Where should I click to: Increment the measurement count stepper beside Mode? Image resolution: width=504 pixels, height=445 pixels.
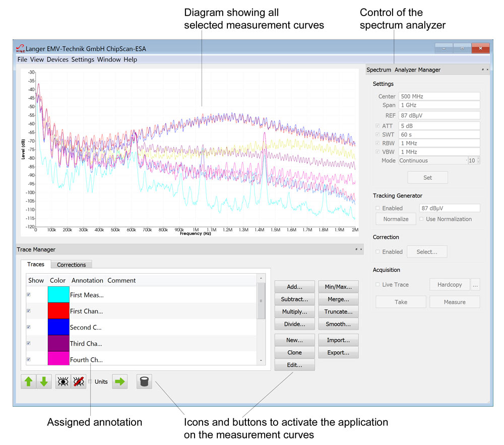point(478,157)
